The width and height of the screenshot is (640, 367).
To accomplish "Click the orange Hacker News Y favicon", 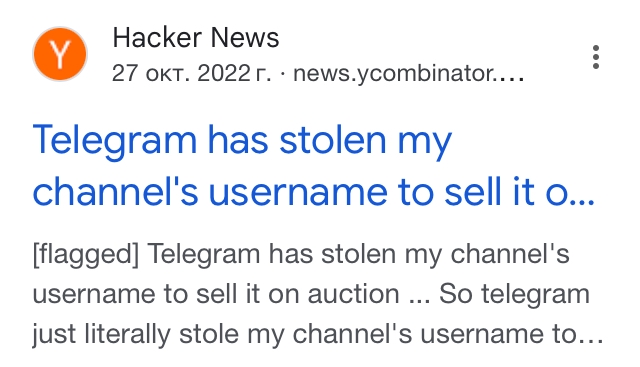I will point(60,54).
